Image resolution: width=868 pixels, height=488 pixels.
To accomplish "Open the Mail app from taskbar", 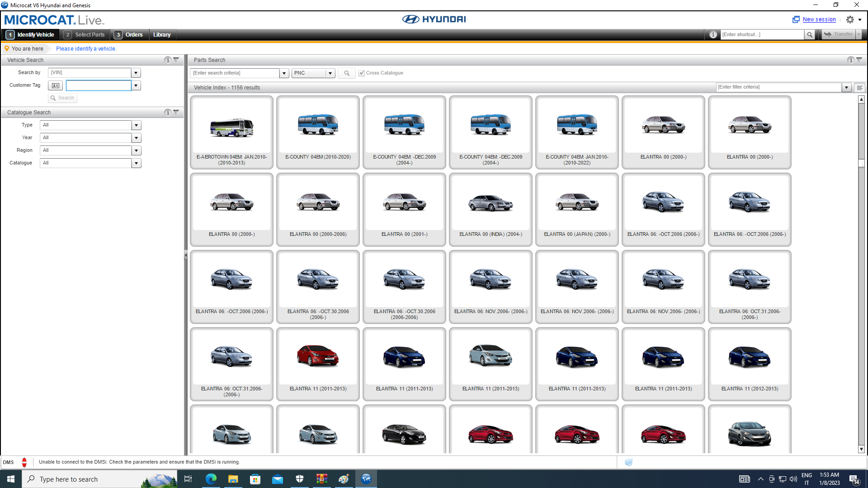I will tap(278, 479).
